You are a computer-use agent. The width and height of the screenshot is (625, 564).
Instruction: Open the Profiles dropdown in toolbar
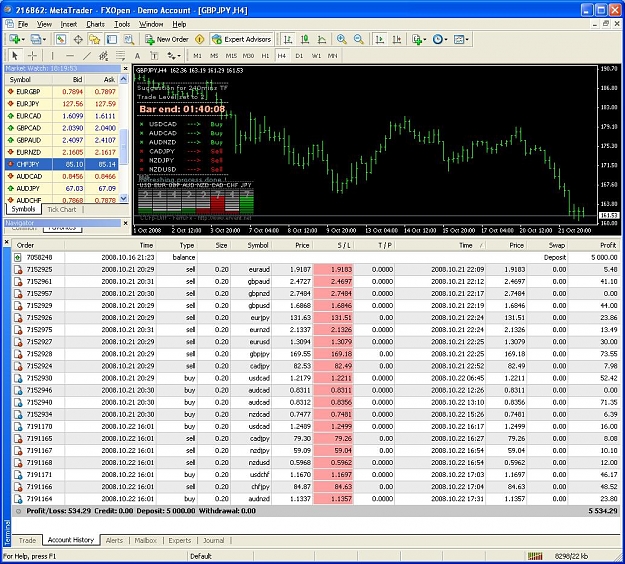38,39
